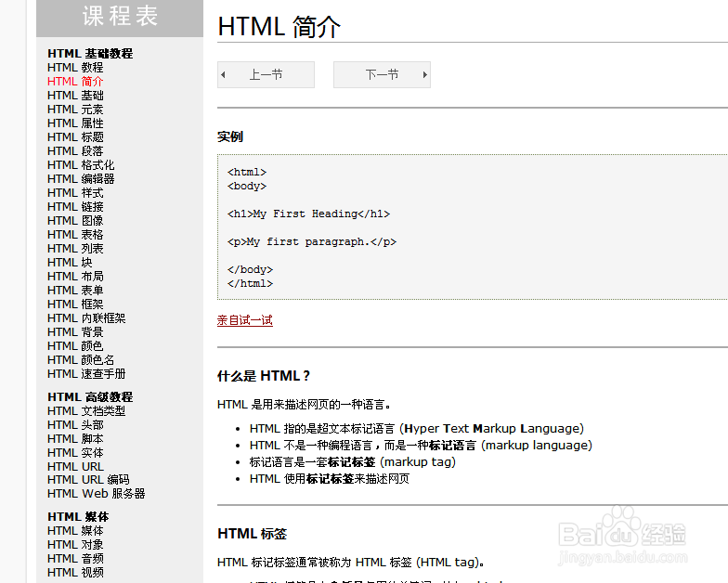This screenshot has height=583, width=728.
Task: Open HTML 内联框架 lesson
Action: (x=86, y=318)
